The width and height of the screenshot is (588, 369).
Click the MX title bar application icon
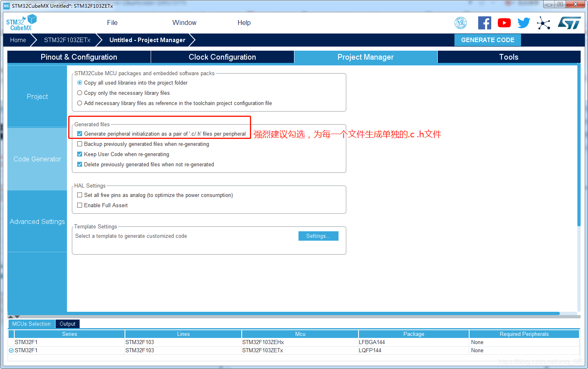click(x=7, y=6)
